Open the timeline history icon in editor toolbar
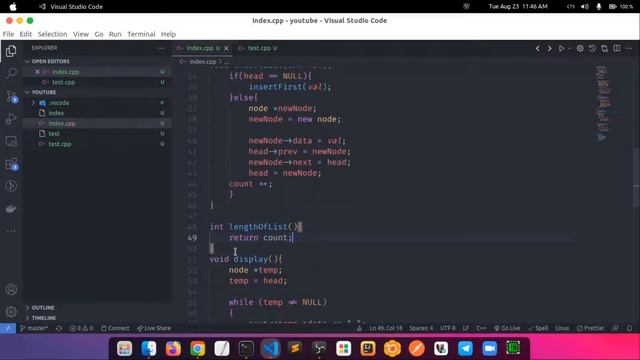This screenshot has width=640, height=360. point(592,49)
